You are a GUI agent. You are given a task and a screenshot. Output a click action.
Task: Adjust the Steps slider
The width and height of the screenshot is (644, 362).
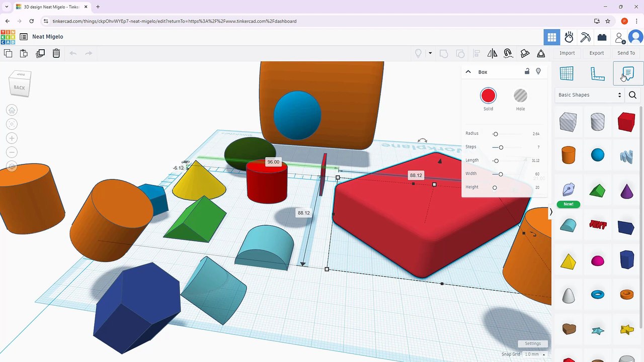pyautogui.click(x=501, y=147)
